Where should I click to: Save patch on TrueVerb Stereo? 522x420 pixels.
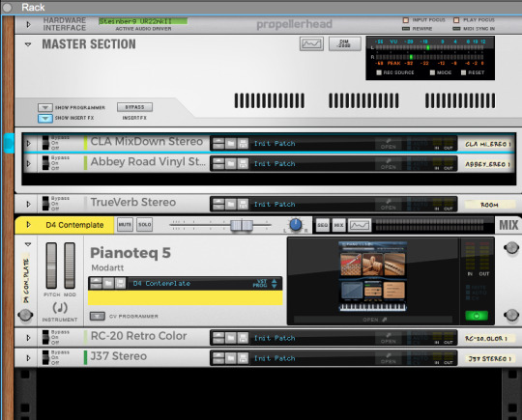click(x=243, y=204)
